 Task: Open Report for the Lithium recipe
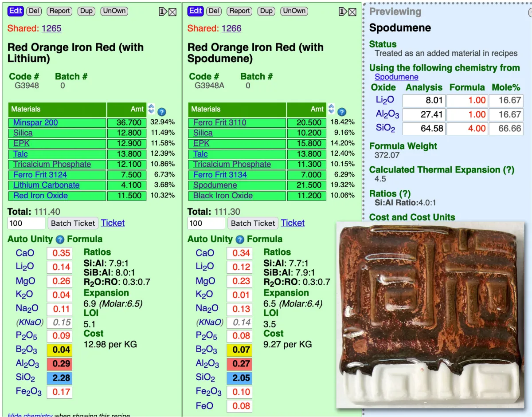pos(59,11)
